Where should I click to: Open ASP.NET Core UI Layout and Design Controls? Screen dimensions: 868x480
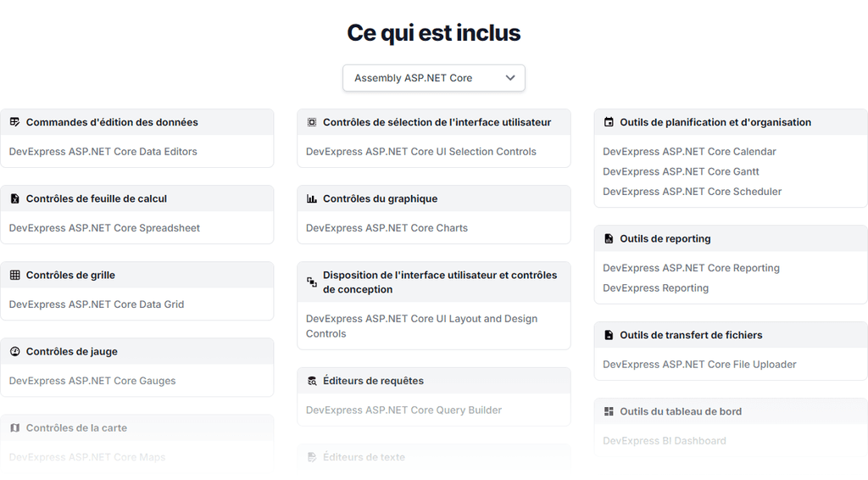point(422,327)
